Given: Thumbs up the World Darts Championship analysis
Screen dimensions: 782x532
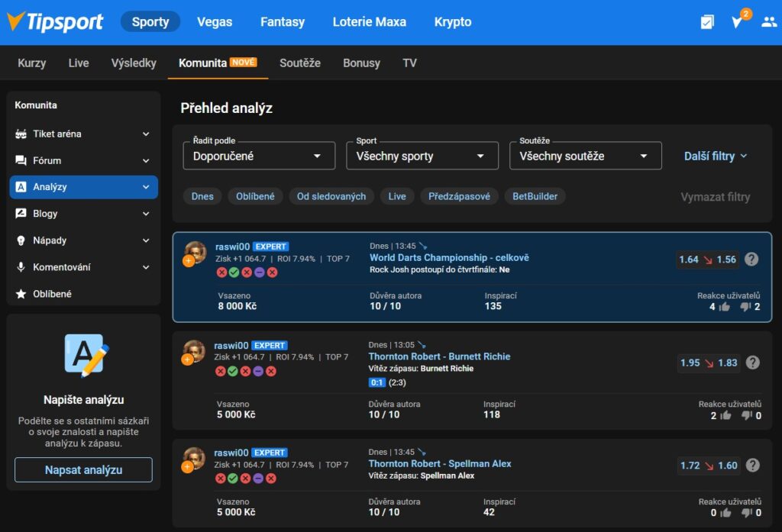Looking at the screenshot, I should point(723,307).
